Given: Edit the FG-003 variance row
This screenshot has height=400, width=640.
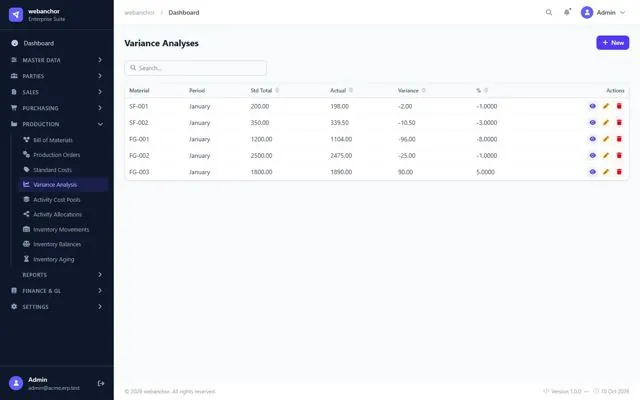Looking at the screenshot, I should pos(606,172).
